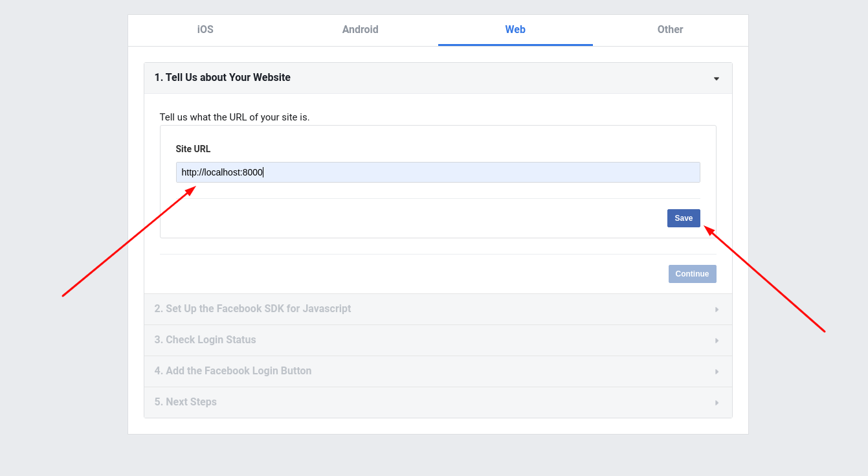Click the '3. Check Login Status' title
Viewport: 868px width, 476px height.
[205, 340]
